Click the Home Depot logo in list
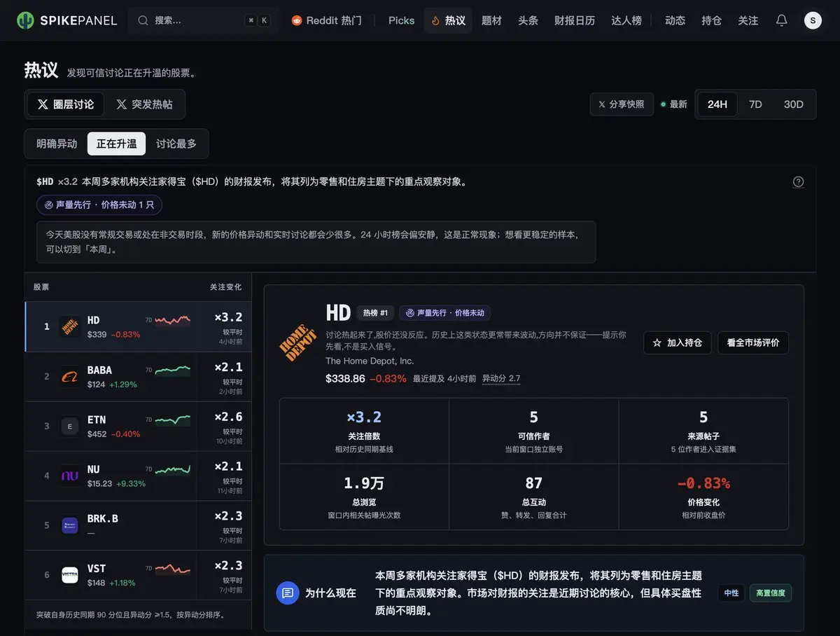 [x=69, y=326]
